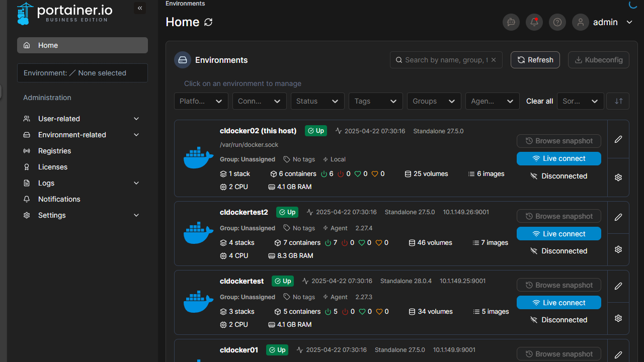Image resolution: width=644 pixels, height=362 pixels.
Task: Browse snapshot for cldockertest2
Action: [559, 216]
